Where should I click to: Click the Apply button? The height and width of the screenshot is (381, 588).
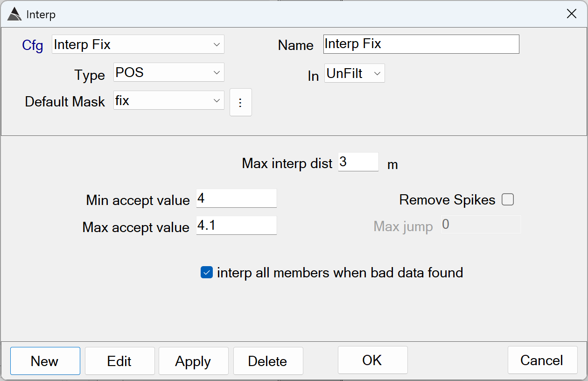tap(193, 361)
